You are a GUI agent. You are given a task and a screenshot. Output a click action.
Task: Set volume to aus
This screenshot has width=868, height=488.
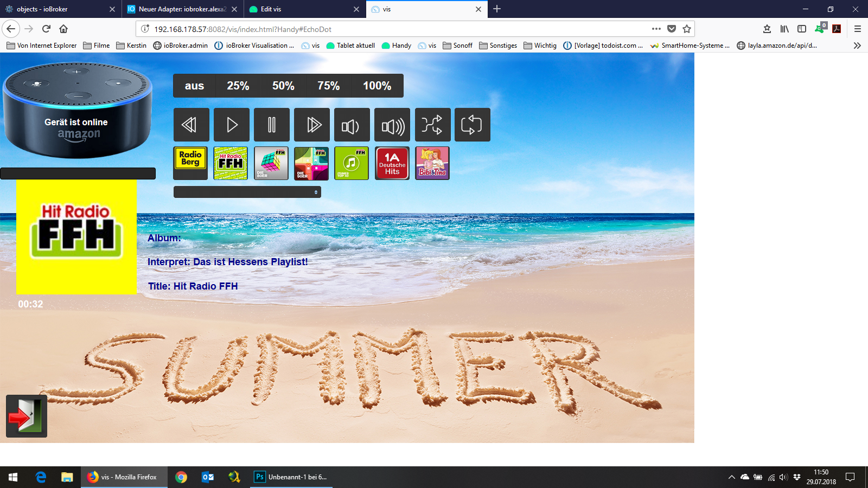click(x=194, y=86)
